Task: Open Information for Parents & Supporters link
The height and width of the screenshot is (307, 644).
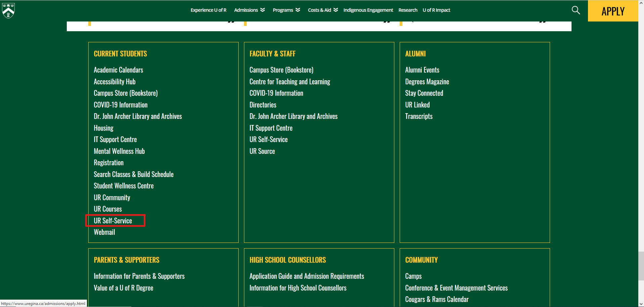Action: tap(139, 276)
